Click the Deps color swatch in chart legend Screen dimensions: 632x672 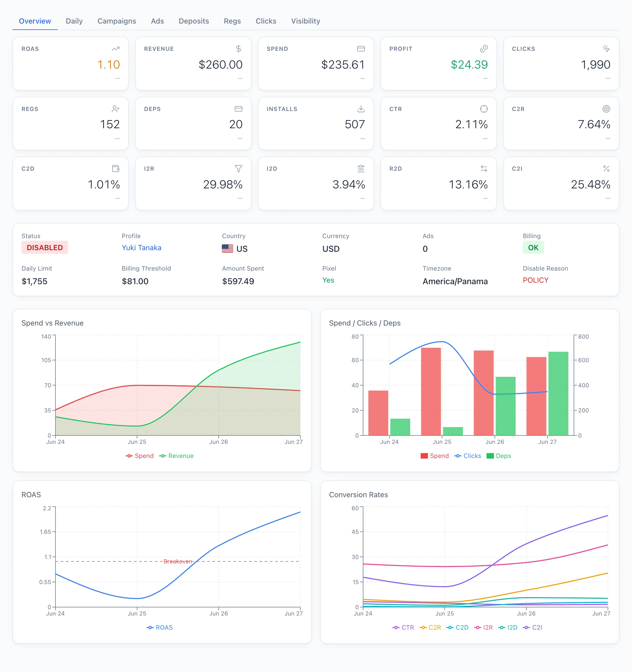[x=490, y=456]
